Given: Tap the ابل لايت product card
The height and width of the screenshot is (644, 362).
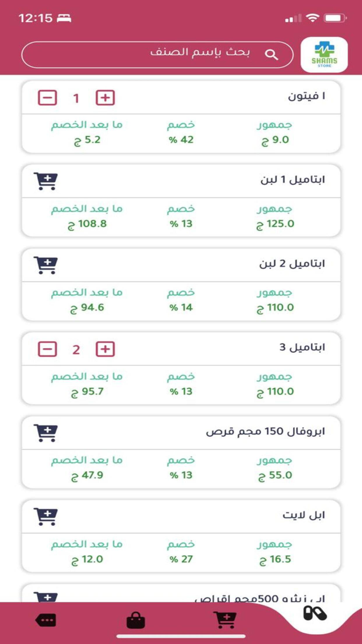Looking at the screenshot, I should (181, 536).
